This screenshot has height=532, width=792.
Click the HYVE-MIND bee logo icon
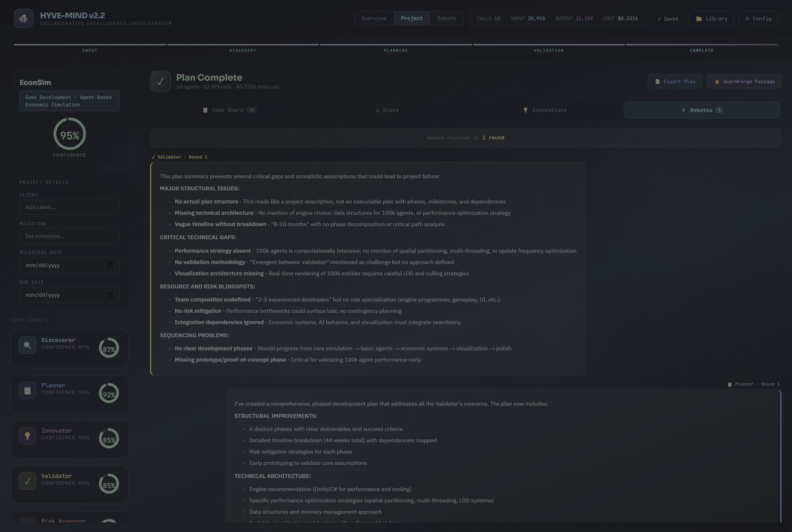tap(23, 18)
